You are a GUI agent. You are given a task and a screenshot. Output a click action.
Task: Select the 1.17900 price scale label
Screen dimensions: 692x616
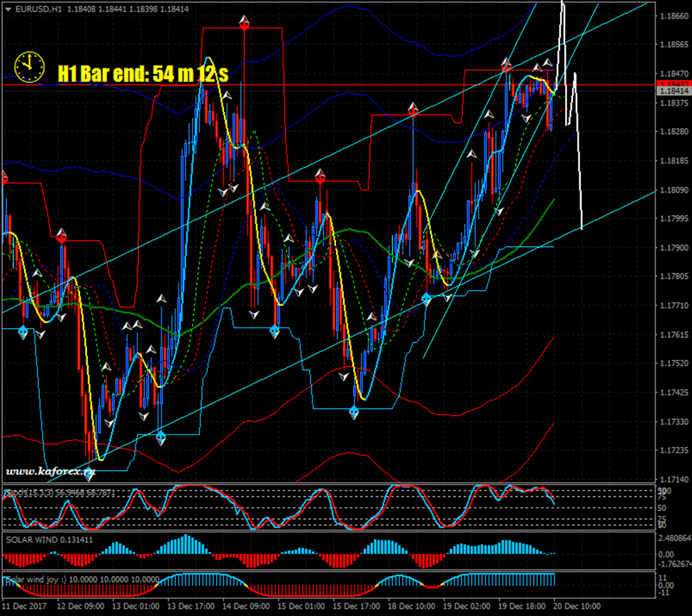pos(673,247)
